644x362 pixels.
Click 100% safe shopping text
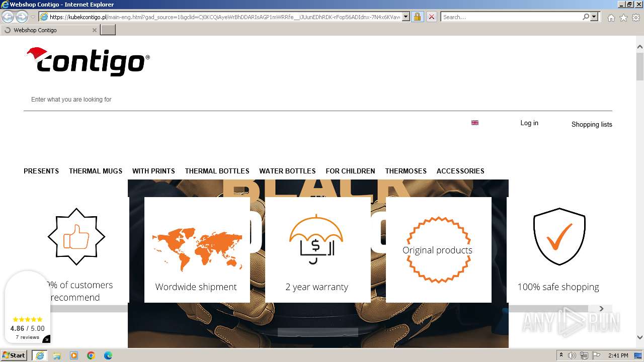[x=558, y=287]
